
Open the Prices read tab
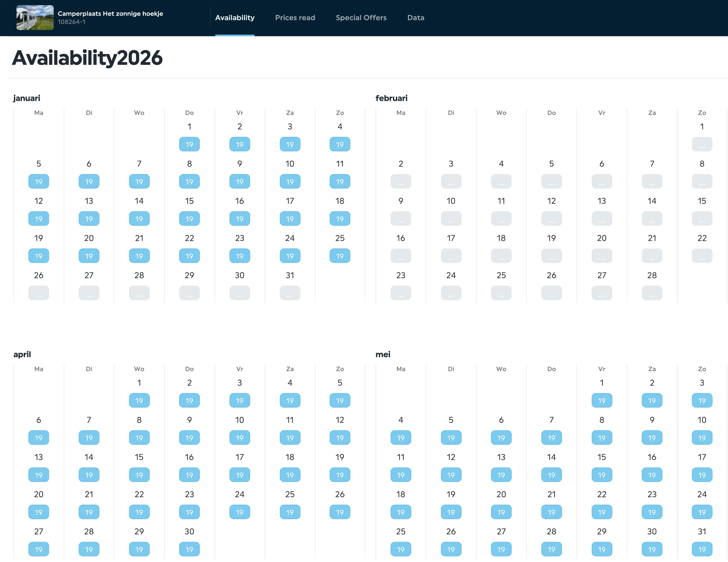point(295,18)
